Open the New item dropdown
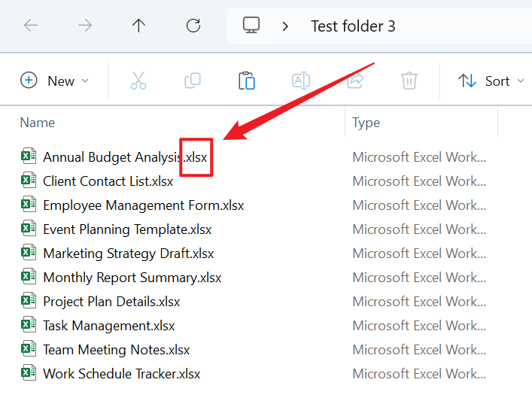Image resolution: width=532 pixels, height=413 pixels. (x=55, y=80)
